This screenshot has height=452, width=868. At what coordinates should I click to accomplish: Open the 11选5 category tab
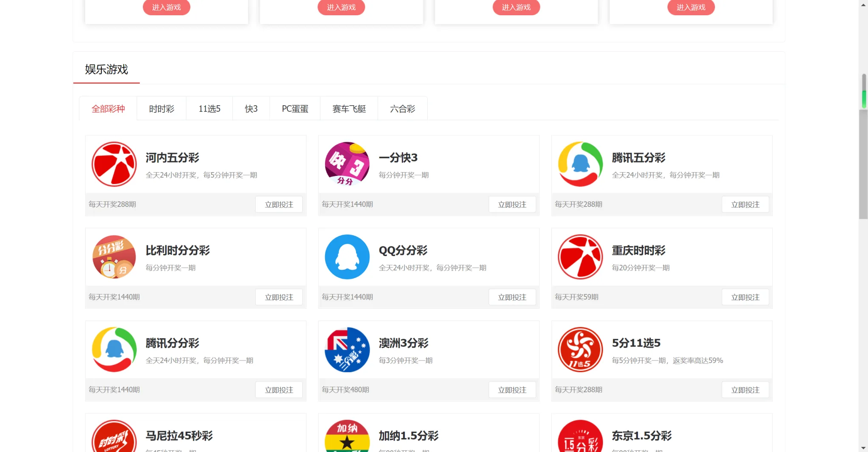coord(209,109)
